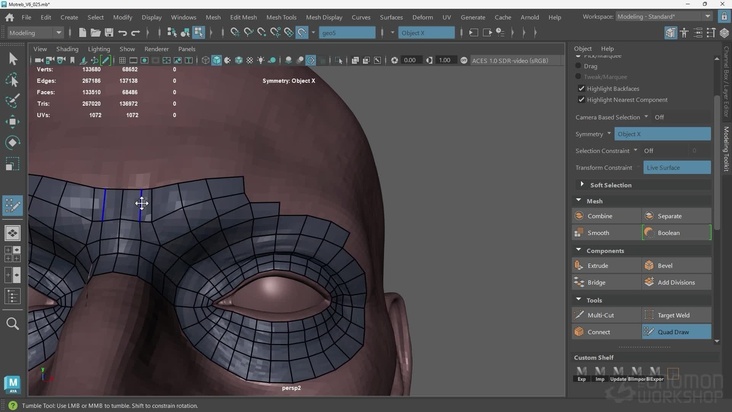
Task: Click the Bridge icon
Action: (x=579, y=282)
